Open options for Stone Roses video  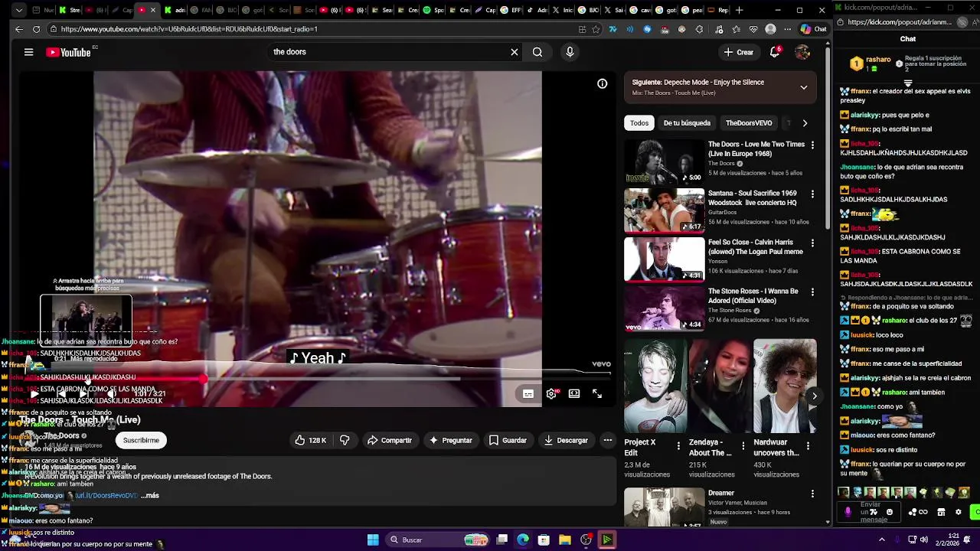[x=812, y=292]
